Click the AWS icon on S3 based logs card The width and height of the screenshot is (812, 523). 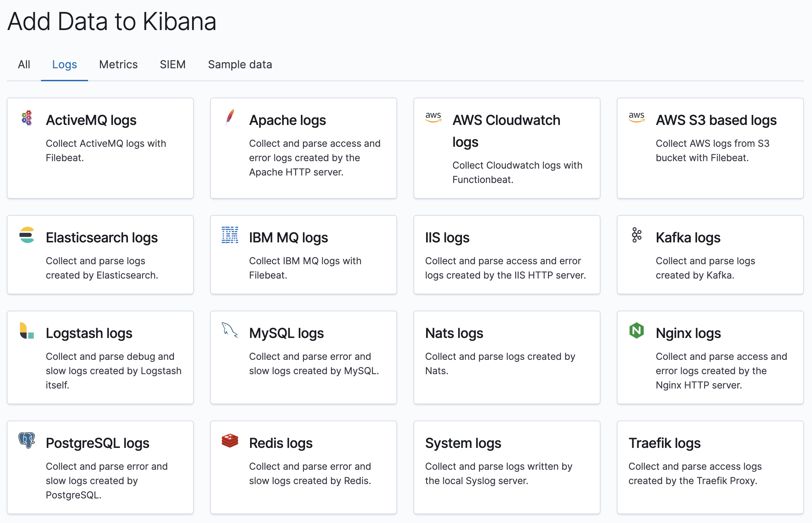click(x=636, y=117)
